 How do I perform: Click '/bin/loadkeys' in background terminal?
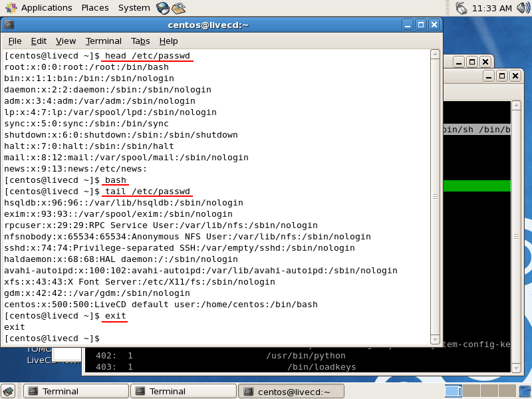(322, 367)
